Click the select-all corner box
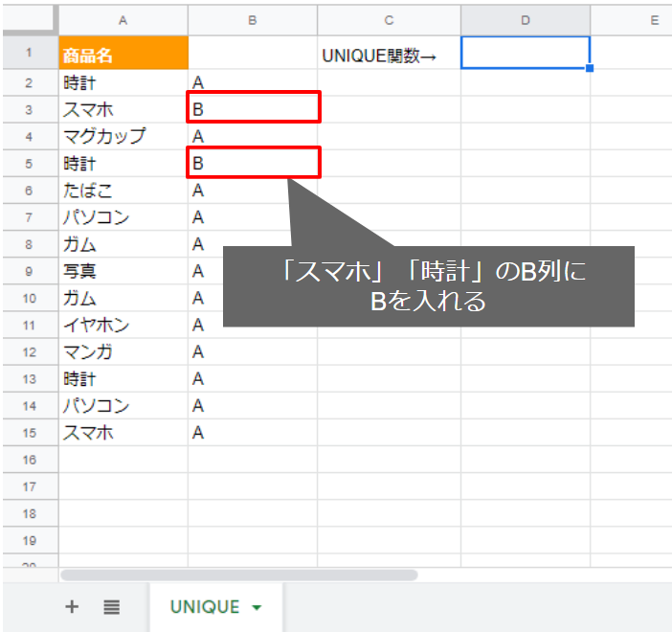Viewport: 672px width, 632px height. point(30,19)
